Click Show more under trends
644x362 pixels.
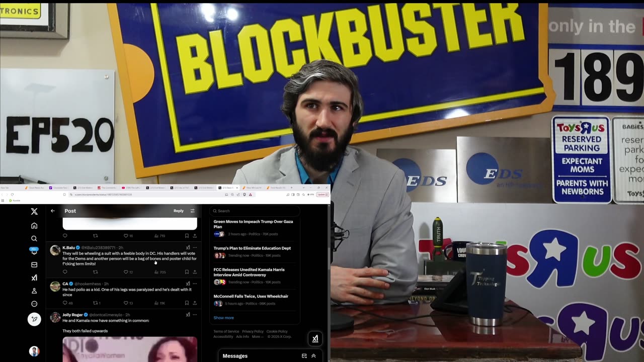[223, 318]
